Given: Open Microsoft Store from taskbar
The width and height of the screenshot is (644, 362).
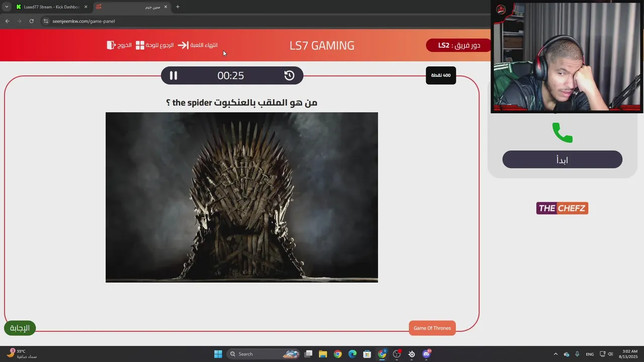Looking at the screenshot, I should (x=367, y=354).
